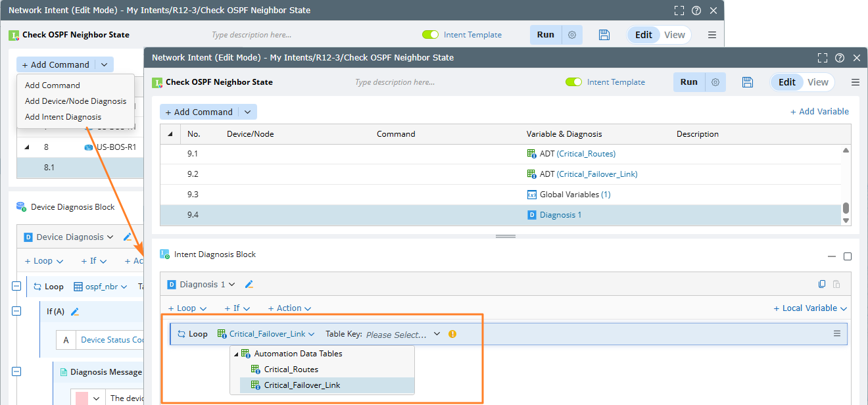Click the help icon in the front title bar

(839, 58)
